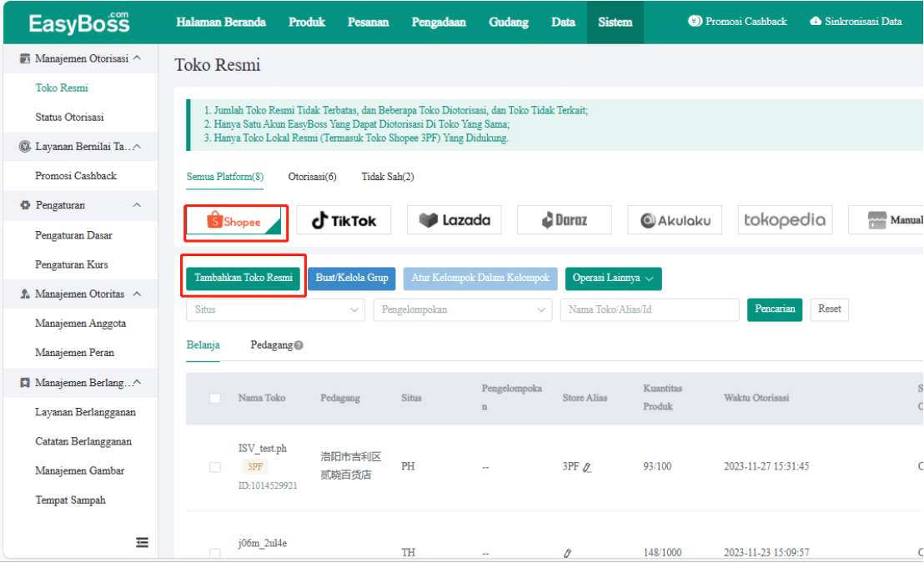Open the Sistem menu

615,22
